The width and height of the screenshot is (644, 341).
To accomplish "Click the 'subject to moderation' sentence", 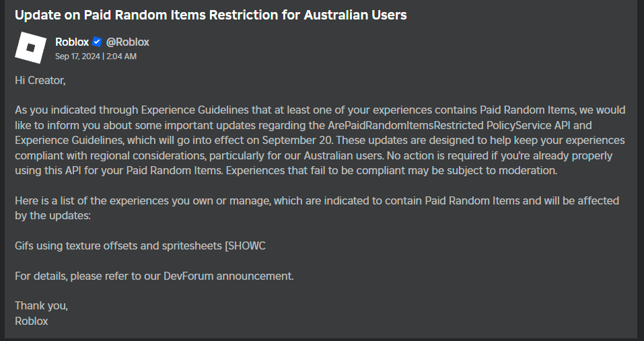I will 392,170.
